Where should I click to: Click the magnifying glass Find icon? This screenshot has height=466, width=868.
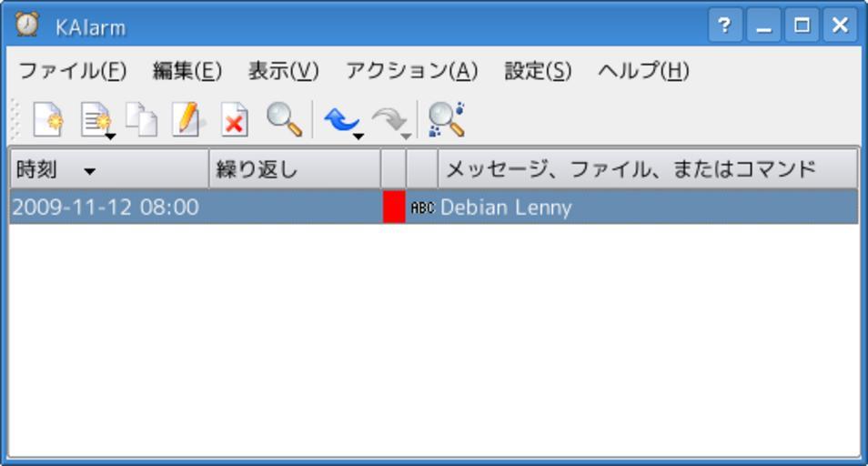tap(284, 119)
